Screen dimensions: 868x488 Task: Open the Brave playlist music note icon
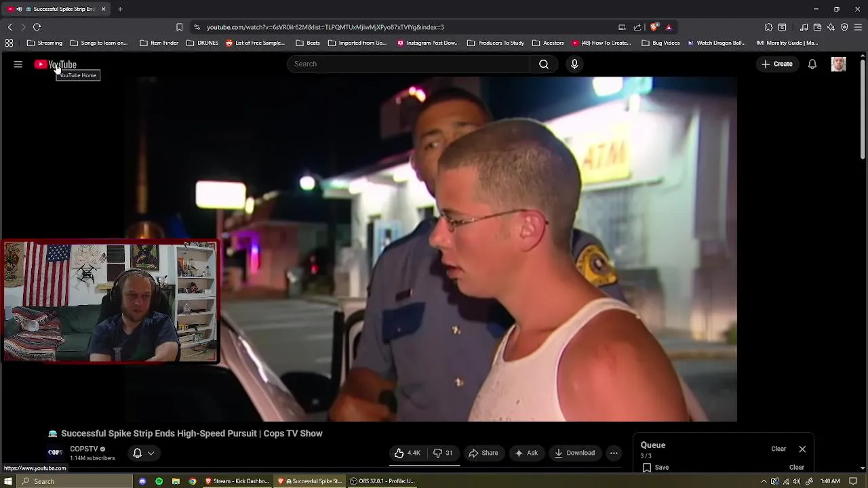point(804,27)
